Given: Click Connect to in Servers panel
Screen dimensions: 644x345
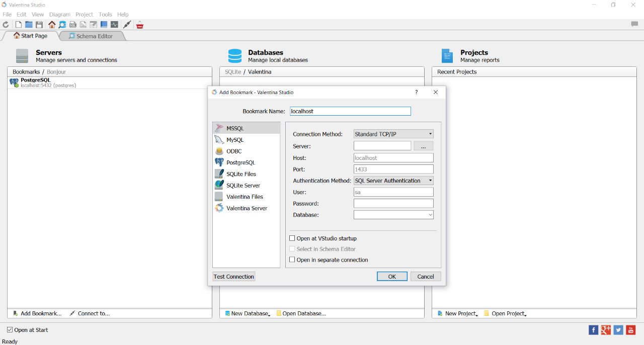Looking at the screenshot, I should click(x=90, y=313).
